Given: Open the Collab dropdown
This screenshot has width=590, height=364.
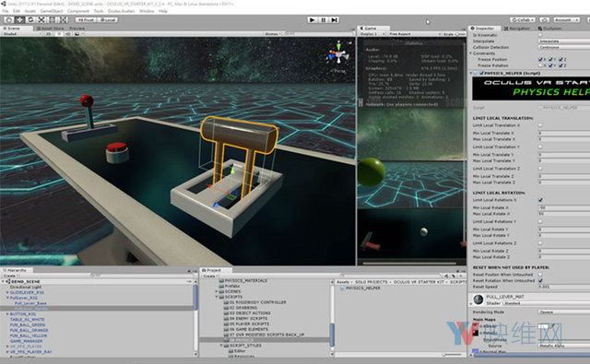Looking at the screenshot, I should click(523, 19).
